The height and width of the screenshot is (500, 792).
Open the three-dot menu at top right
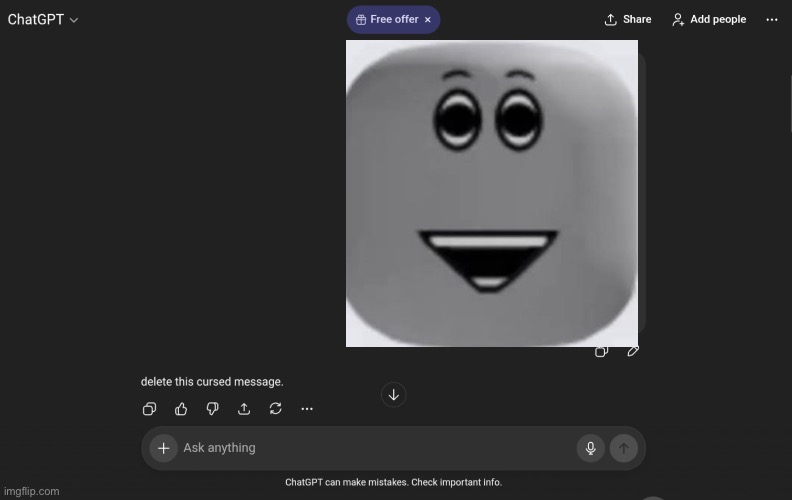click(772, 20)
